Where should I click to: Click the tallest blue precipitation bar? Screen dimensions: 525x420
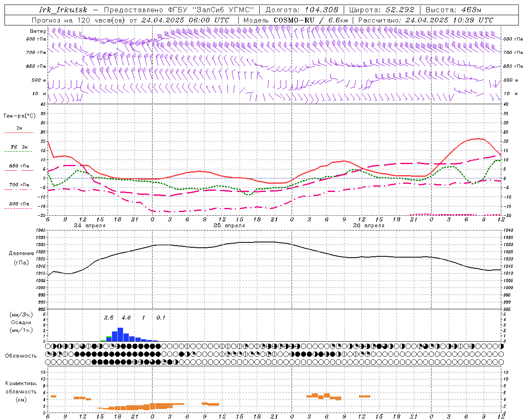(120, 335)
